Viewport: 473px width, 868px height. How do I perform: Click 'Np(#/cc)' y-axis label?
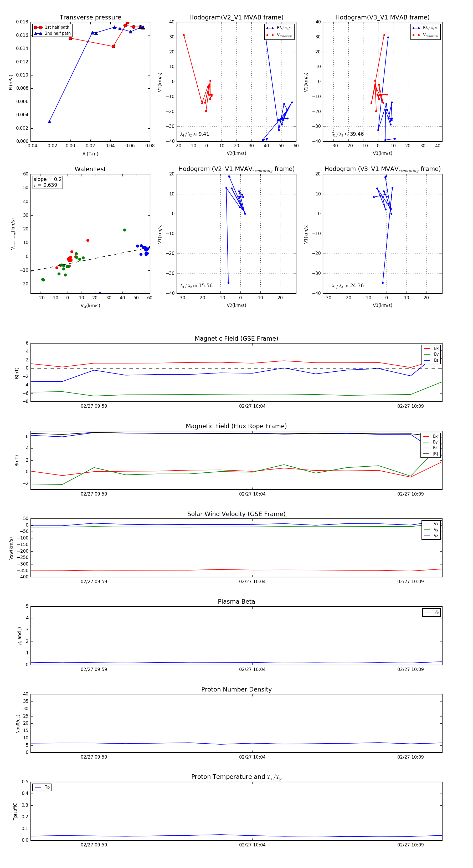(x=18, y=723)
